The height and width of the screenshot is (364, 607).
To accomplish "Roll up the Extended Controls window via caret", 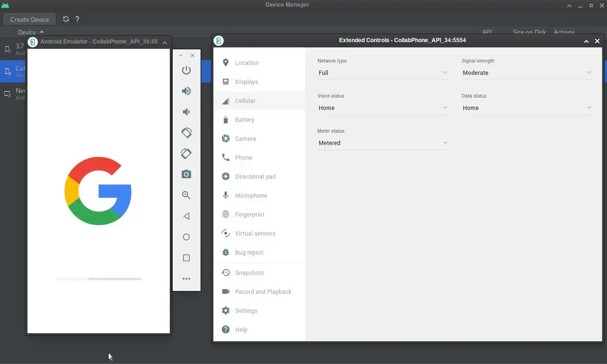I will pos(586,41).
